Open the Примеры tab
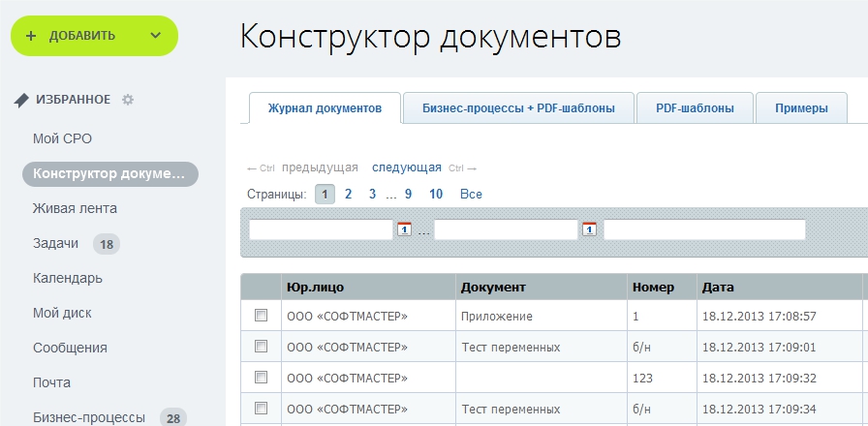 tap(801, 108)
